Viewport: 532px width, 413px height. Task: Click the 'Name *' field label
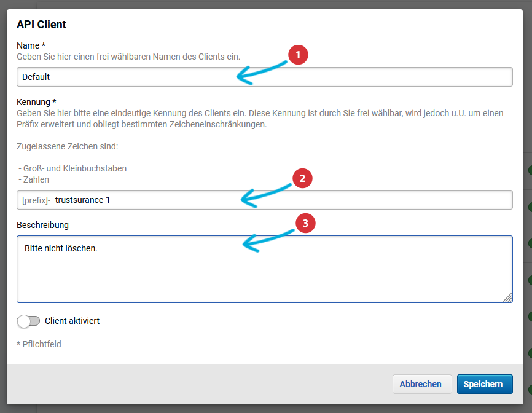[x=31, y=45]
